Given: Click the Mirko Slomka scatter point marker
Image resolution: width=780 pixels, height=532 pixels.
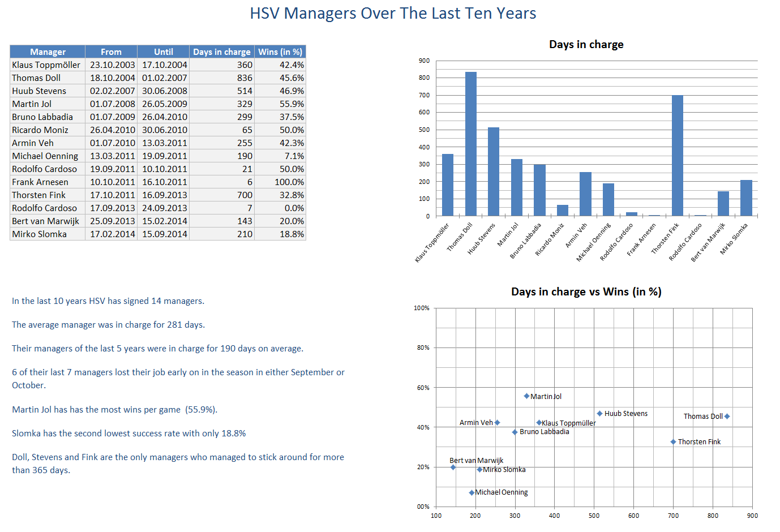Looking at the screenshot, I should pos(479,469).
